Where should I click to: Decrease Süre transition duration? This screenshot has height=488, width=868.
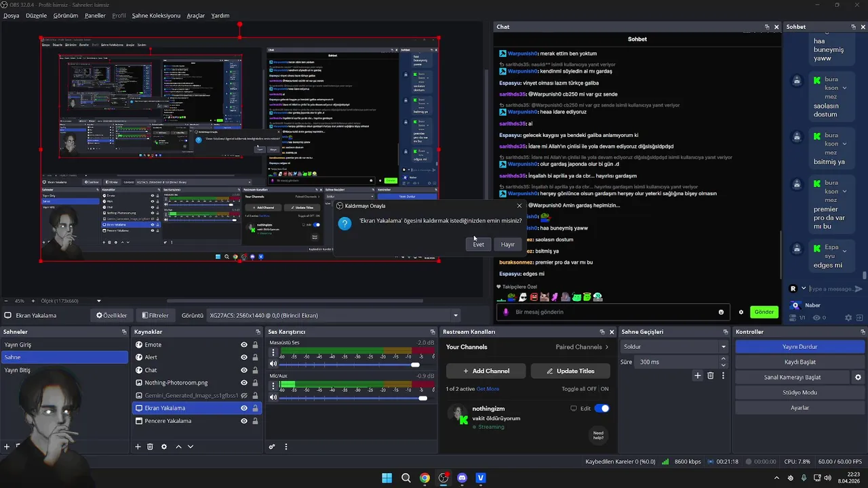(x=723, y=365)
